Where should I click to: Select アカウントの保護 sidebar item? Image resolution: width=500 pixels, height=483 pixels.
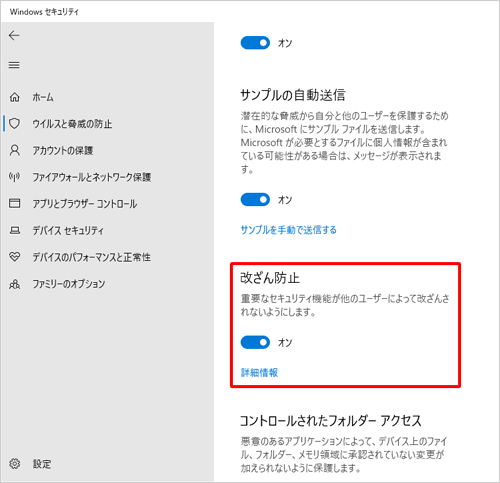point(63,150)
